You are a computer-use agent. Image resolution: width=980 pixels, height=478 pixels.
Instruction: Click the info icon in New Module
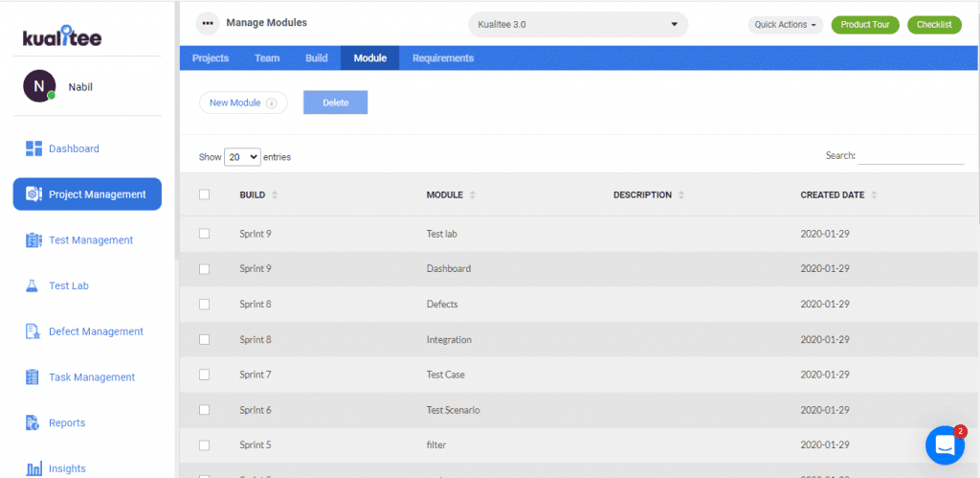coord(271,103)
